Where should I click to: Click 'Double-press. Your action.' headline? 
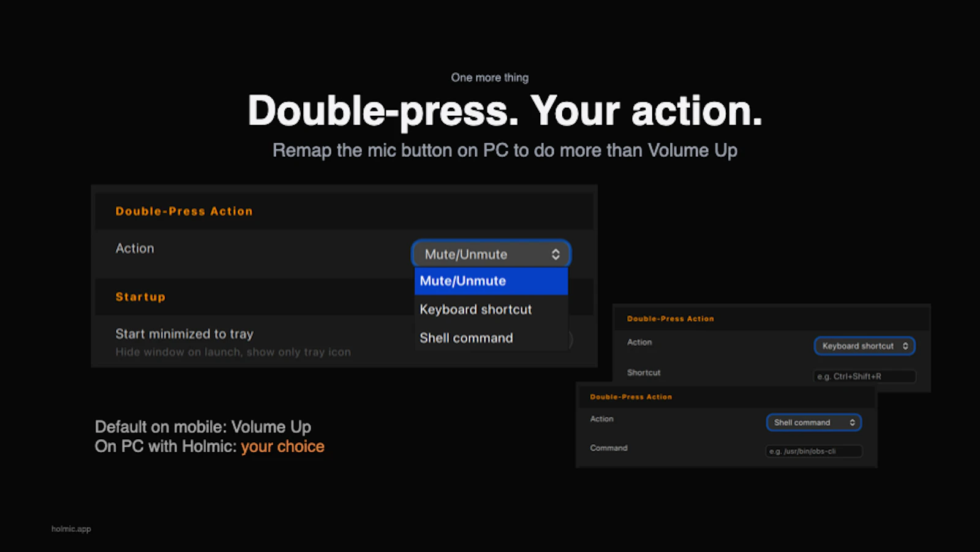pos(505,112)
